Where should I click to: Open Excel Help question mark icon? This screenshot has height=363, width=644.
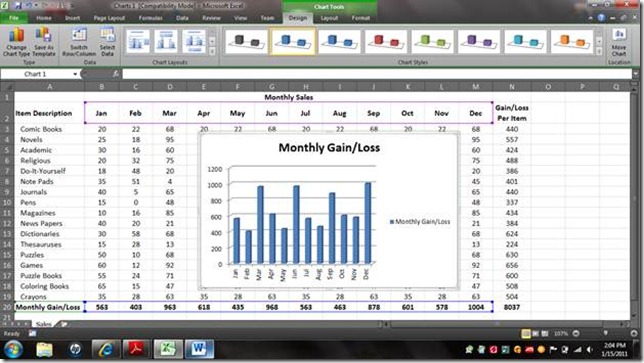tap(601, 18)
